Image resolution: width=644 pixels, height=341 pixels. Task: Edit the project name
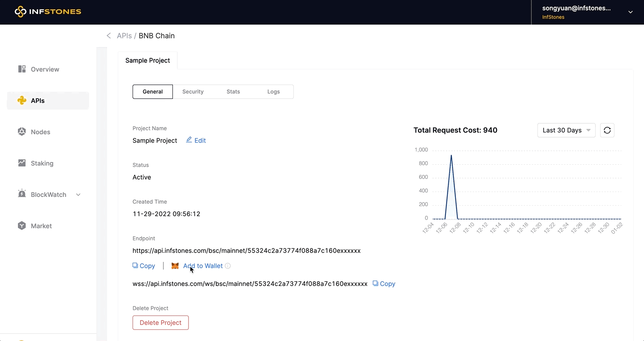click(x=196, y=140)
